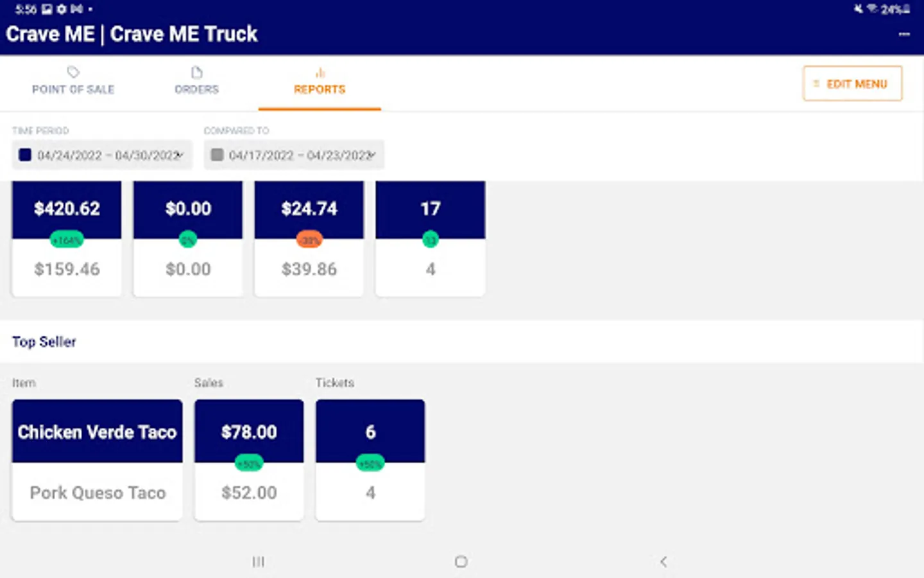Switch to the Point of Sale tab

click(73, 89)
